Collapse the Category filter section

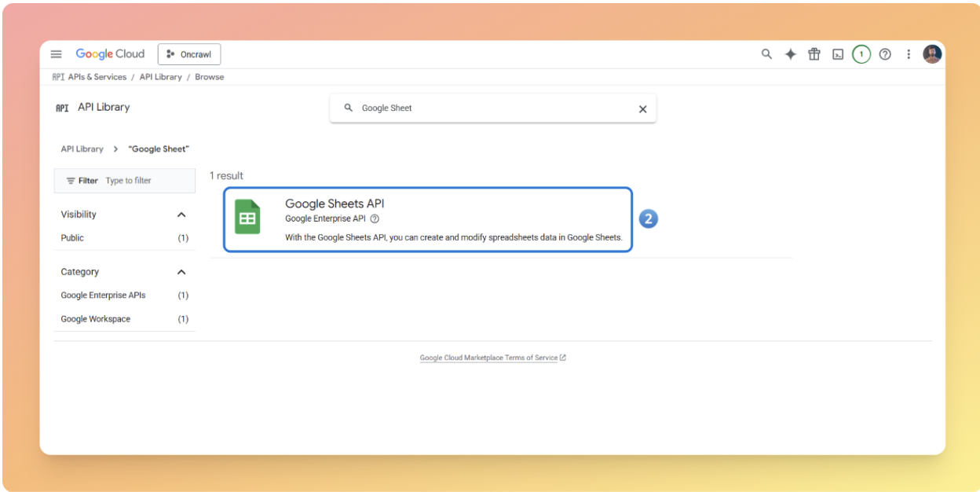coord(181,271)
